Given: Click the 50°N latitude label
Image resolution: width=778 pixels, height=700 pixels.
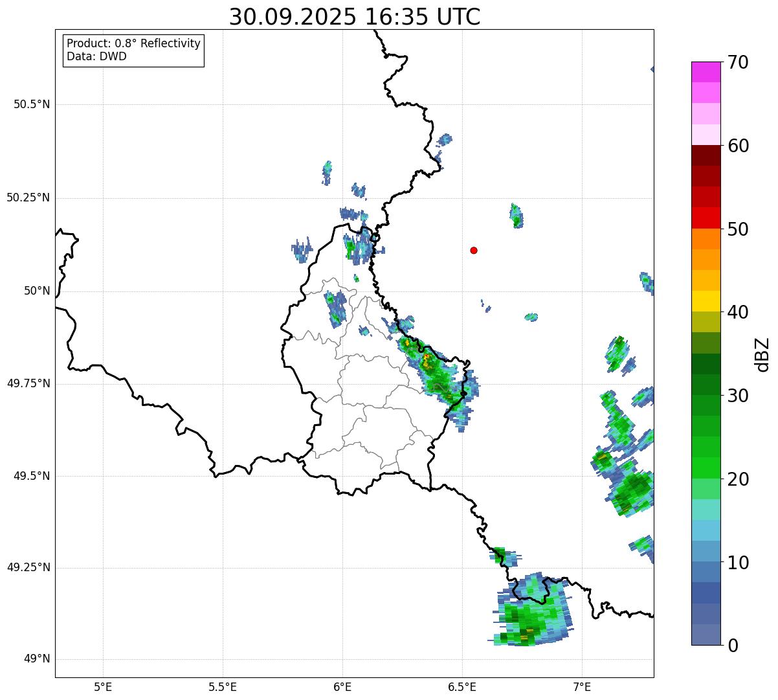Looking at the screenshot, I should pos(37,291).
